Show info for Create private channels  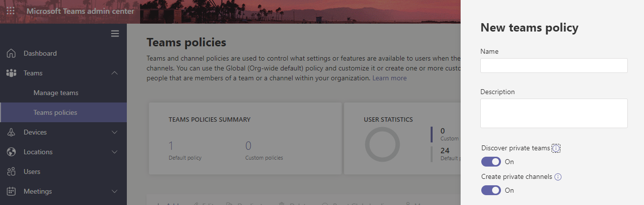[x=558, y=177]
